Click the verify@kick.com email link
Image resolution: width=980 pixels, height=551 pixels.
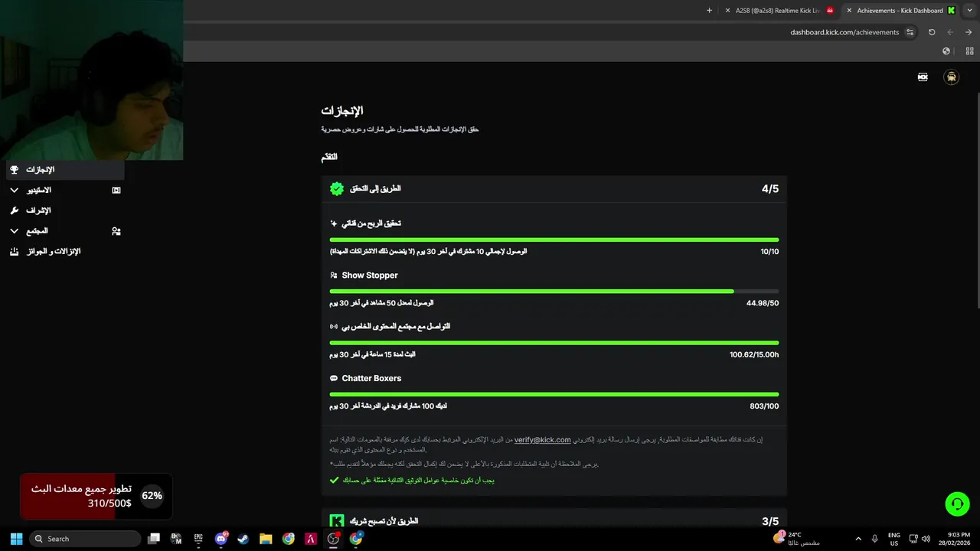(542, 440)
